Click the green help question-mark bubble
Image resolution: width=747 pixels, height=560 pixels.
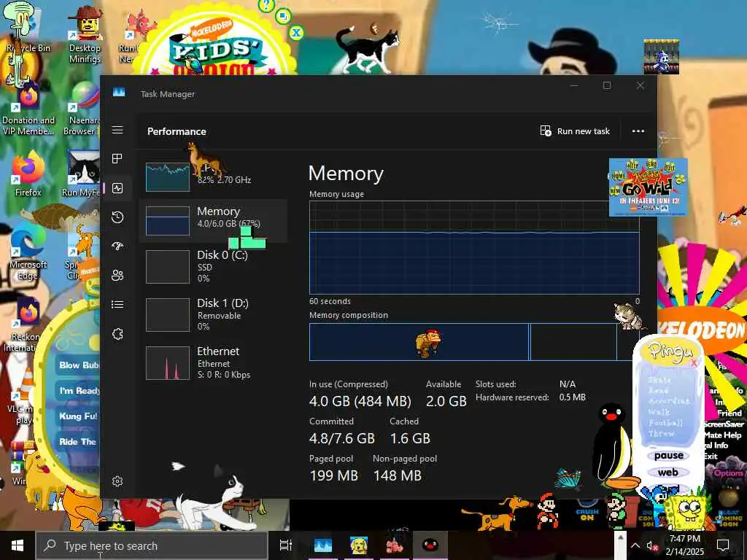pyautogui.click(x=266, y=5)
